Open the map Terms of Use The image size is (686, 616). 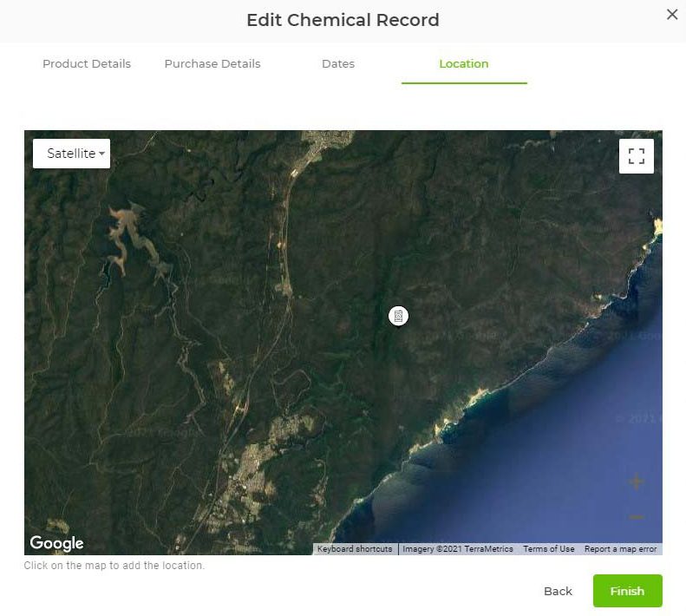point(548,549)
